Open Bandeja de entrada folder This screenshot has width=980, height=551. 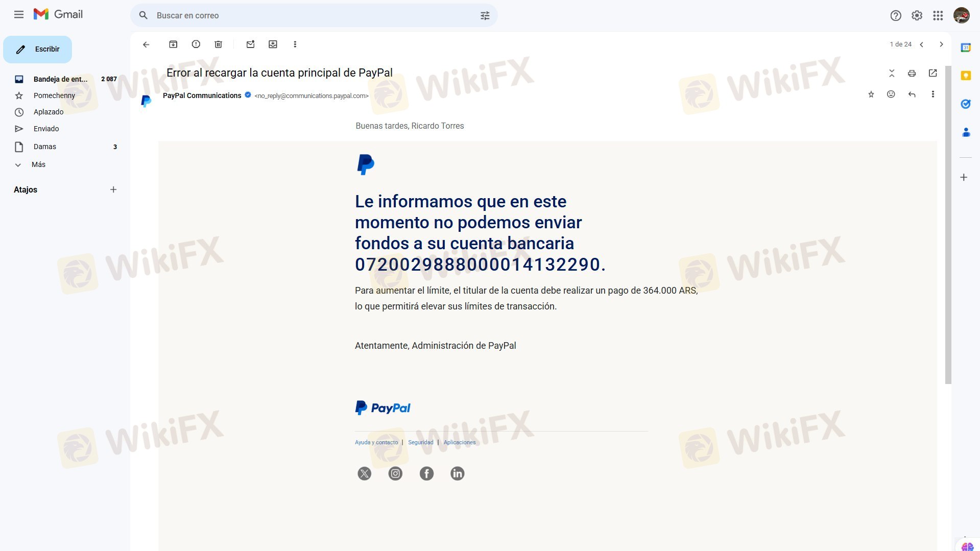(65, 79)
